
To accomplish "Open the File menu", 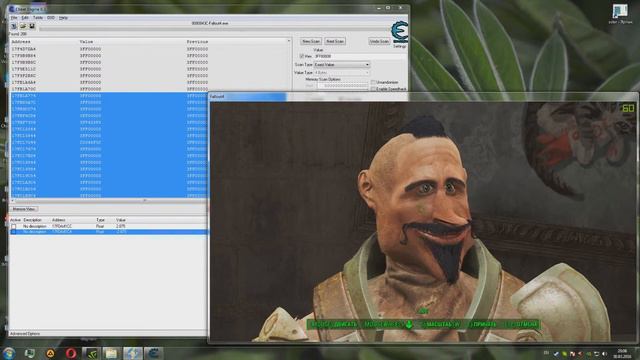I will click(x=14, y=18).
